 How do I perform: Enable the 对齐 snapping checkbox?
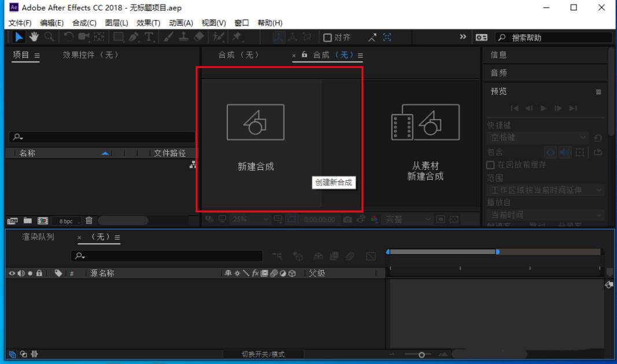point(327,38)
